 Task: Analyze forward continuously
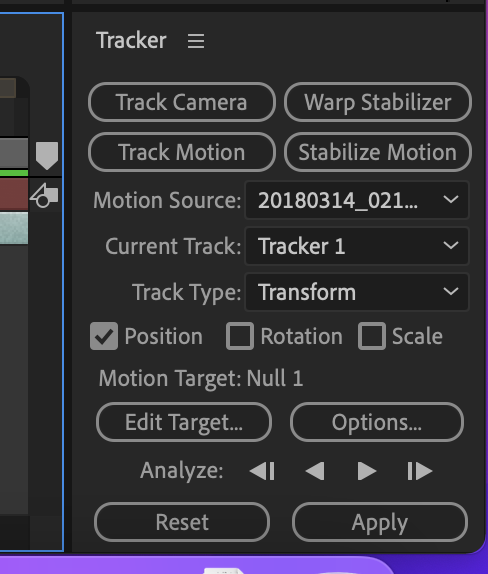(x=367, y=471)
